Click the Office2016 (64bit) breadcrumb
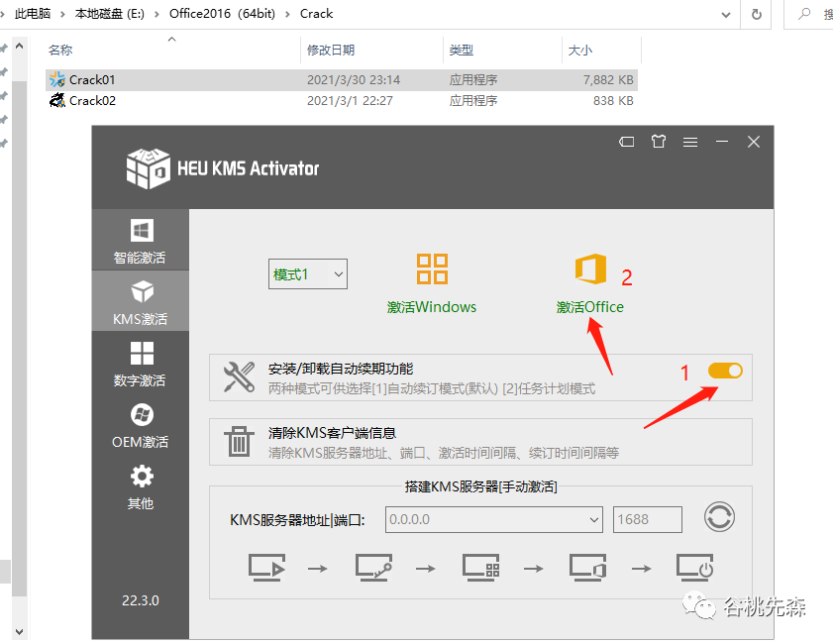 coord(222,13)
